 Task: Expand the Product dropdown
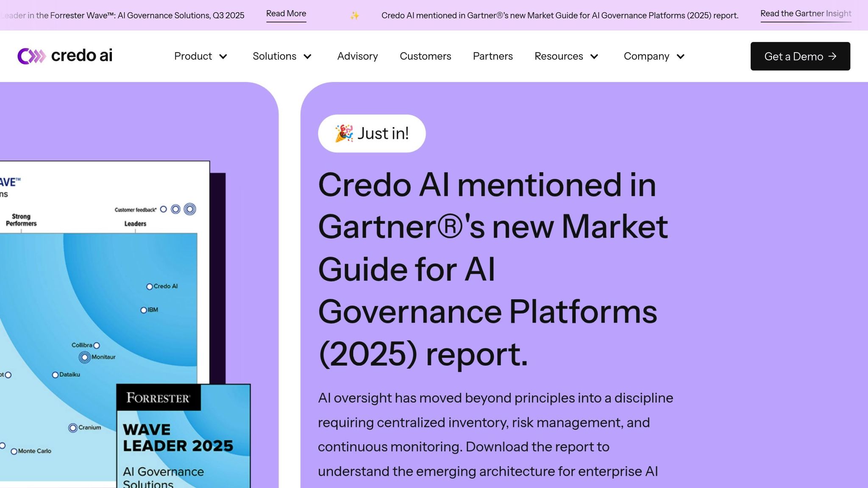pyautogui.click(x=224, y=56)
